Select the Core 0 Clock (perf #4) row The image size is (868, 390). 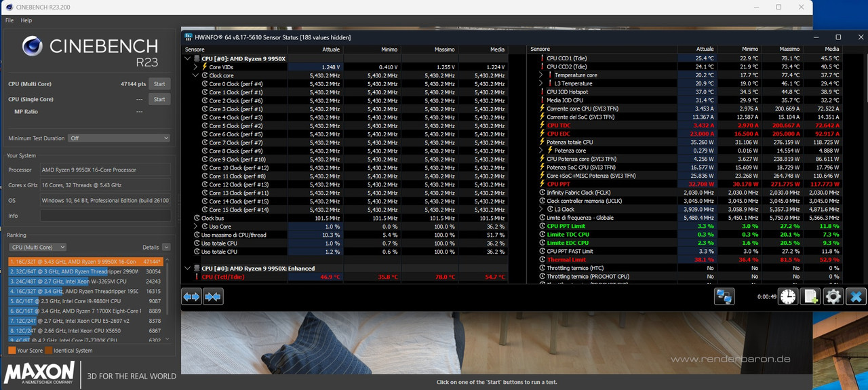coord(345,83)
